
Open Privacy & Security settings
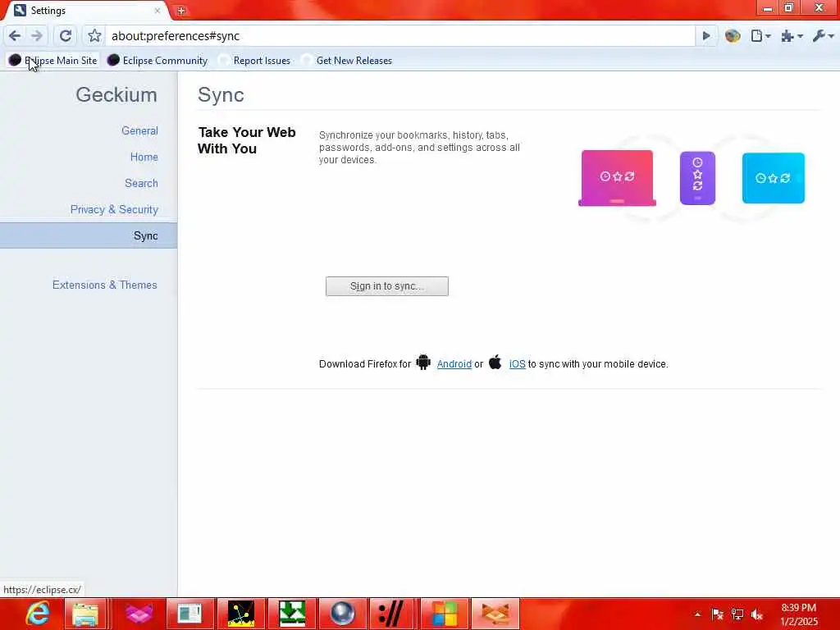[x=114, y=209]
